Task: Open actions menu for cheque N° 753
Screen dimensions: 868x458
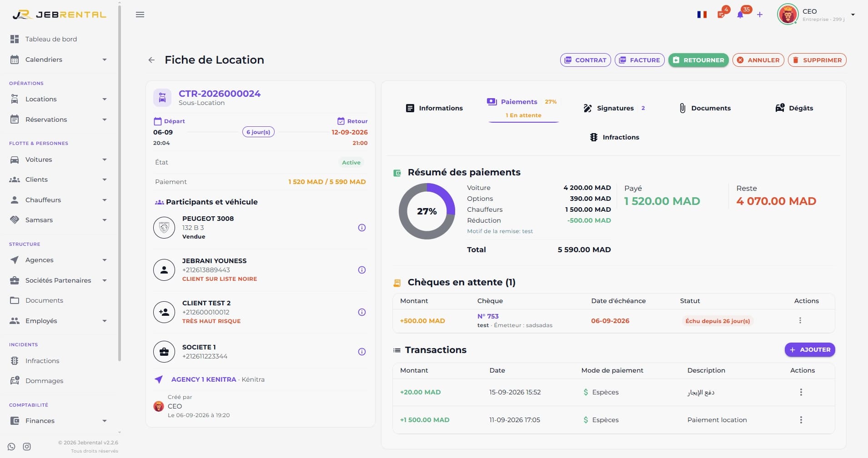Action: (800, 320)
